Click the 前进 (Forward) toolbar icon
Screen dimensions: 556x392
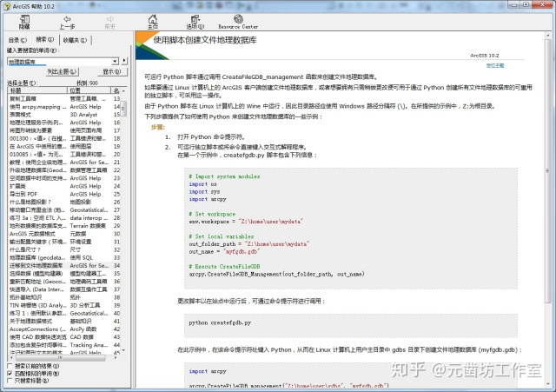click(x=110, y=23)
